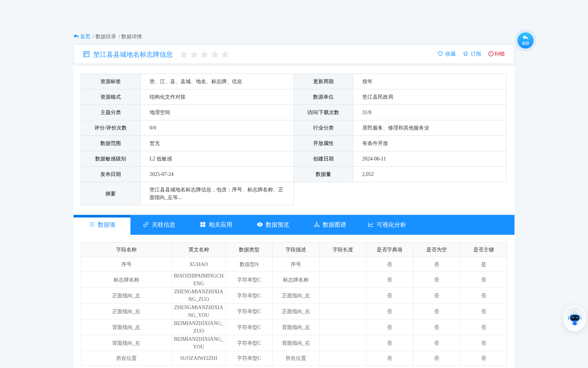Rate one star on the first star

click(x=184, y=54)
